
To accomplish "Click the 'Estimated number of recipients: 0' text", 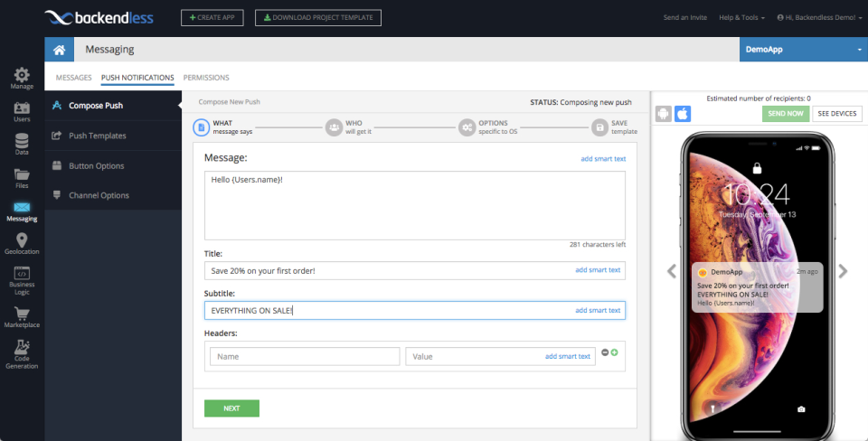I will pos(759,99).
